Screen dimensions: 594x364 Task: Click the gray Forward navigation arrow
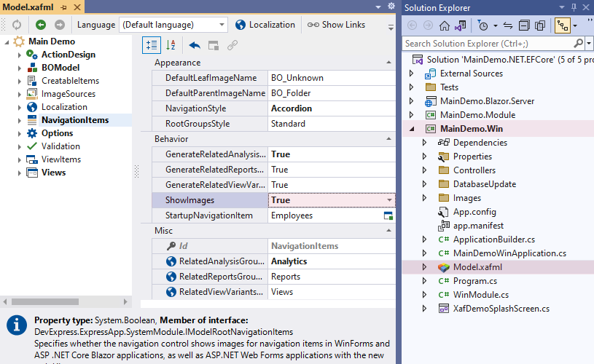coord(60,25)
